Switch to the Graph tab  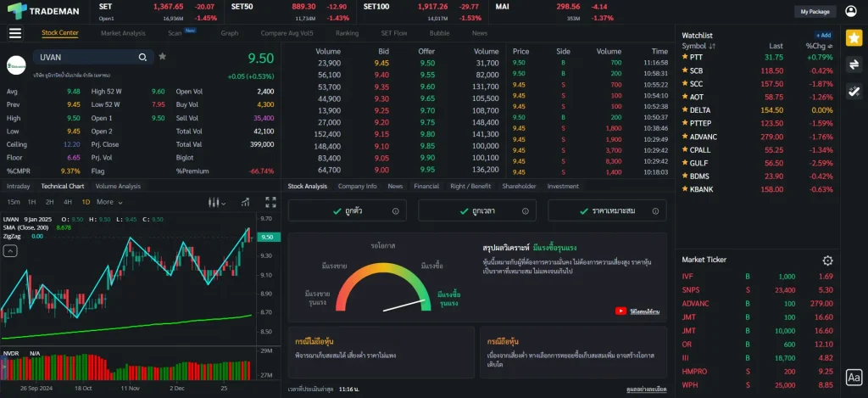pos(230,33)
